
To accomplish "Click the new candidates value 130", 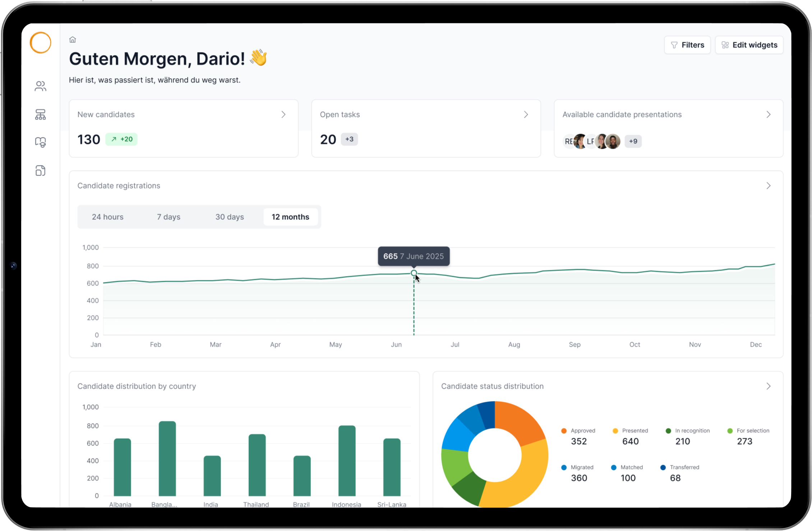I will click(89, 139).
